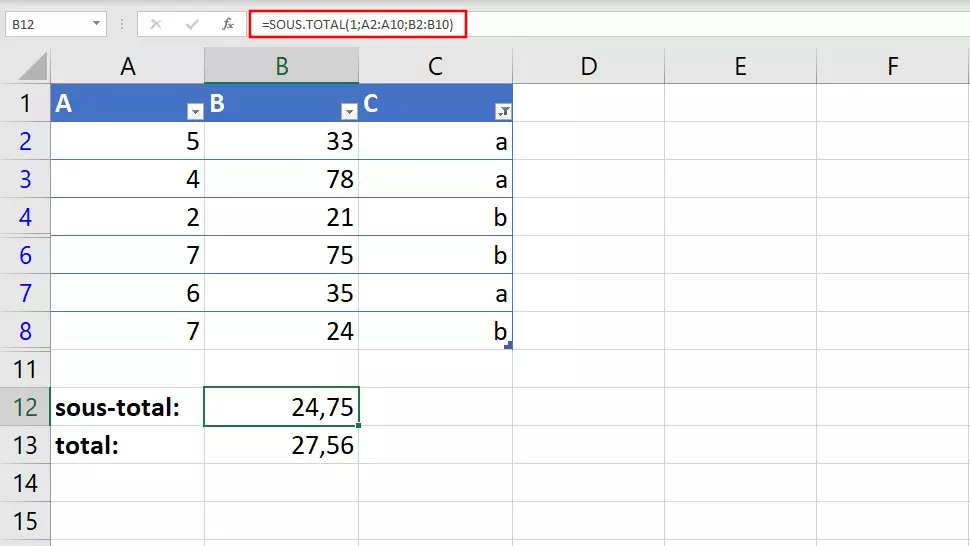Click inside the formula bar with SOUS.TOTAL formula

click(609, 24)
